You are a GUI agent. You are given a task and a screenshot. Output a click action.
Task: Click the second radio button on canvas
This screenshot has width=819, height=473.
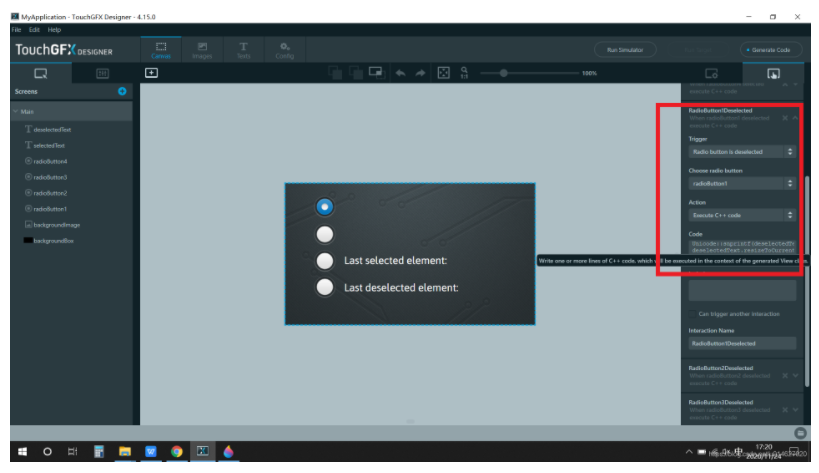pyautogui.click(x=324, y=234)
